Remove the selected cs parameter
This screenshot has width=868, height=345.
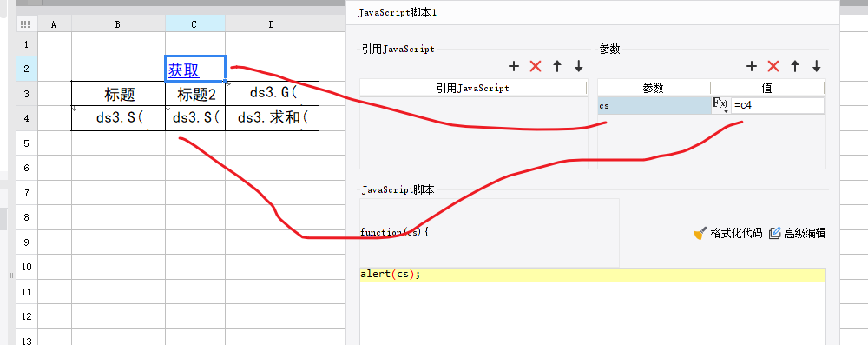click(x=773, y=67)
